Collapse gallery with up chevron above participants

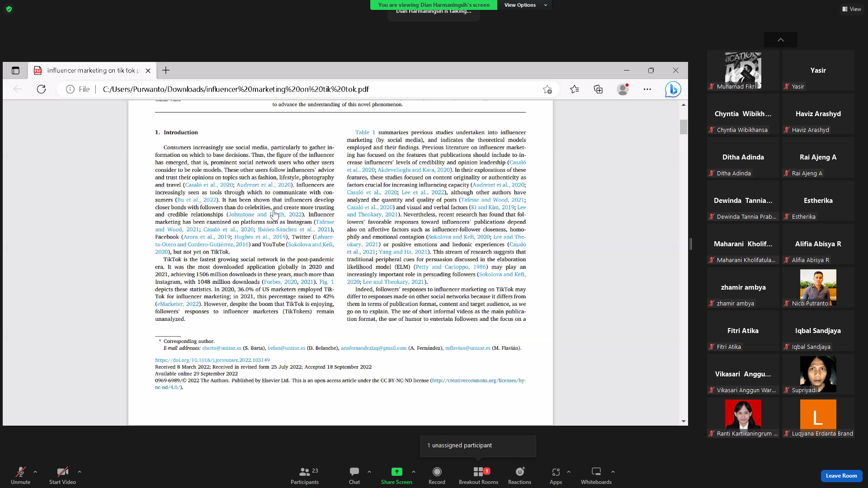[x=781, y=40]
